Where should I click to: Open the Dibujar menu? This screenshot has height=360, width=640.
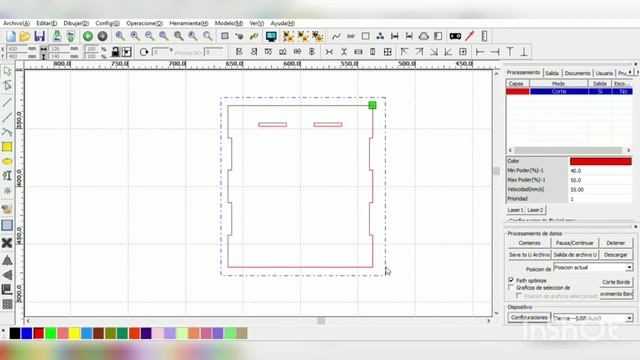[76, 23]
